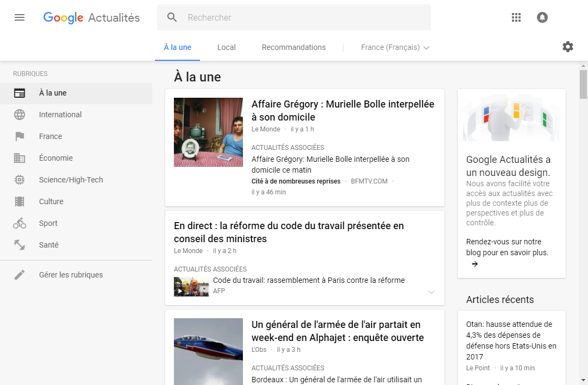Click the Affaire Grégory article photo

click(x=208, y=132)
